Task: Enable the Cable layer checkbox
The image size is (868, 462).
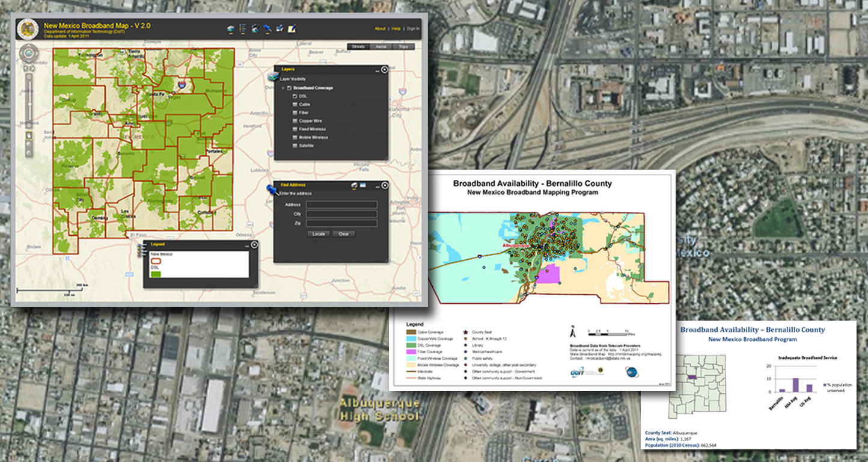Action: coord(295,105)
